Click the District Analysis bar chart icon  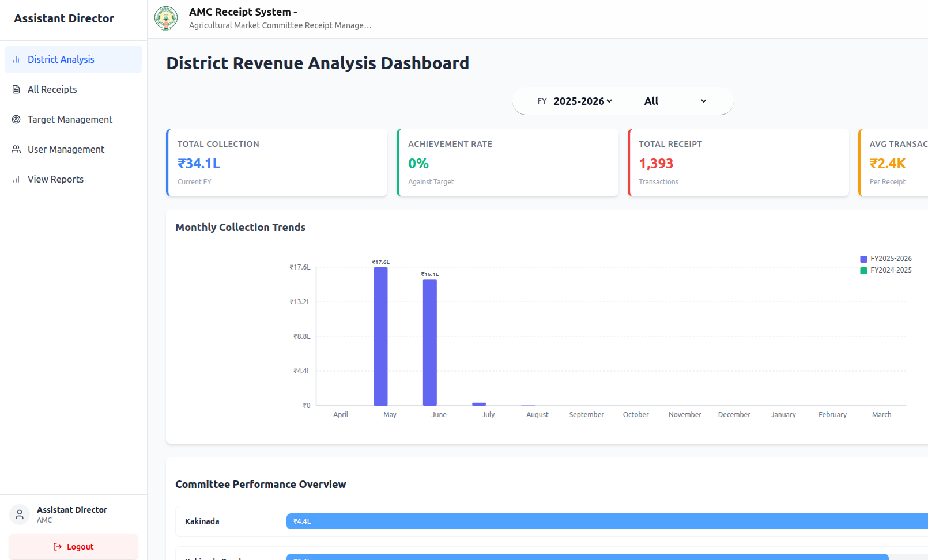16,59
